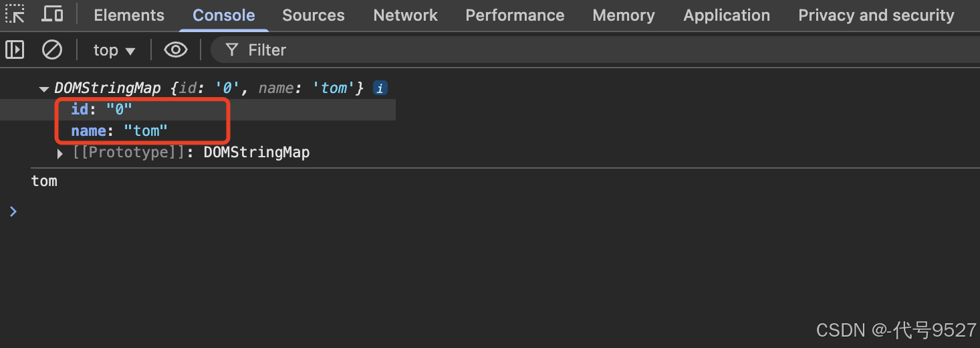
Task: Click the inspect element picker icon
Action: tap(15, 14)
